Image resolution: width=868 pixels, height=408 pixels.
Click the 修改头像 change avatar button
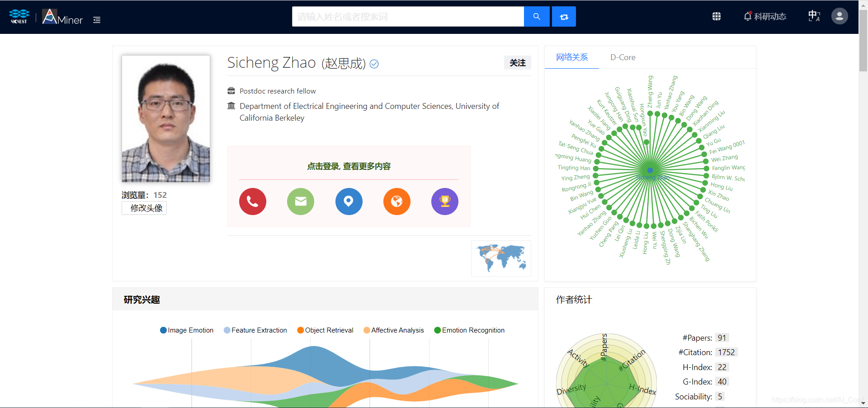pos(144,208)
